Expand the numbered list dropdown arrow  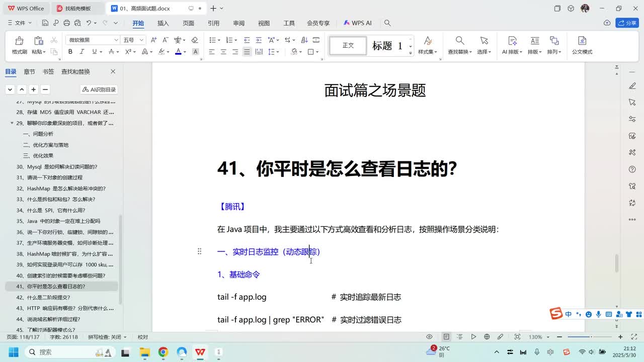tap(235, 40)
